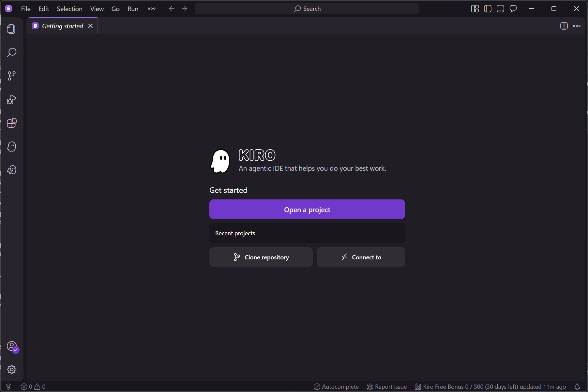Viewport: 588px width, 392px height.
Task: Click the Search command center field
Action: 307,9
